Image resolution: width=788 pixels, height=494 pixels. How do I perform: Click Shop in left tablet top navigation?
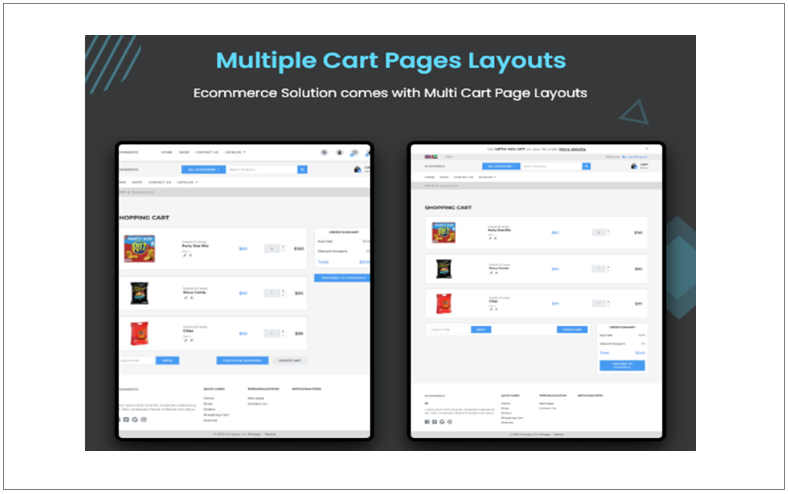click(183, 152)
